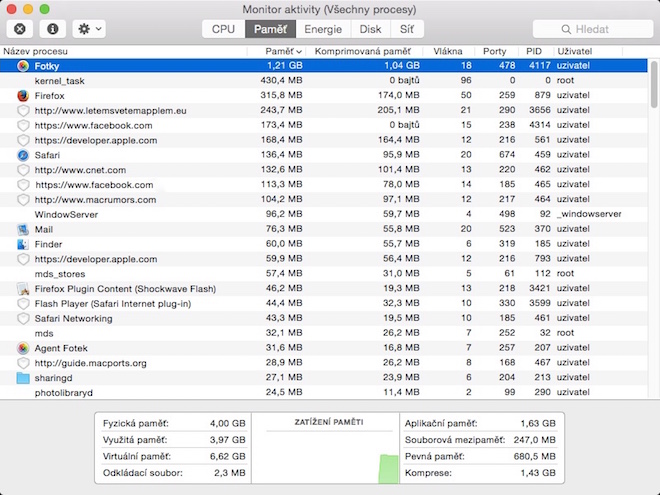Click the force quit process X button
660x495 pixels.
coord(21,29)
